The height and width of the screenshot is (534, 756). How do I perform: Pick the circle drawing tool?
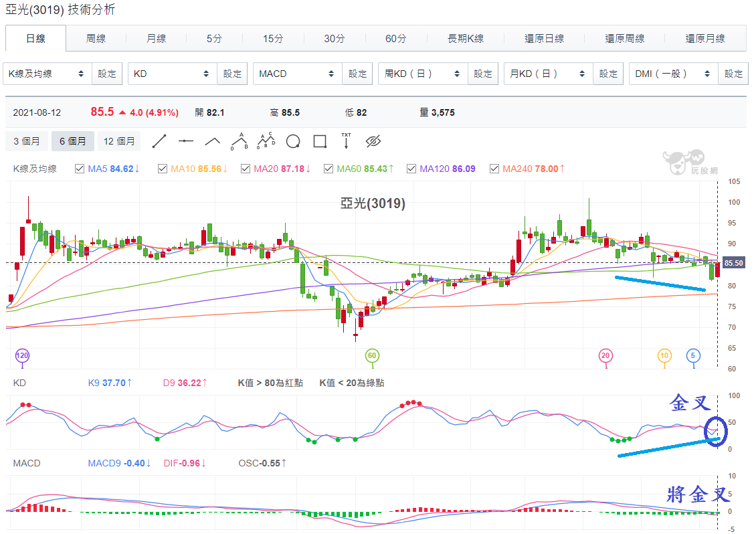click(293, 141)
